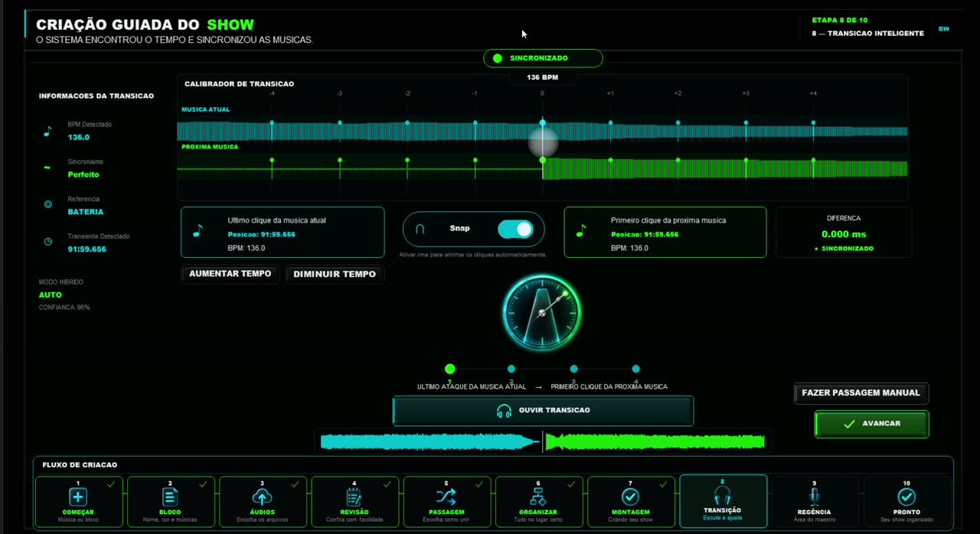Click the note icon in Ultimo clique card

(x=198, y=230)
